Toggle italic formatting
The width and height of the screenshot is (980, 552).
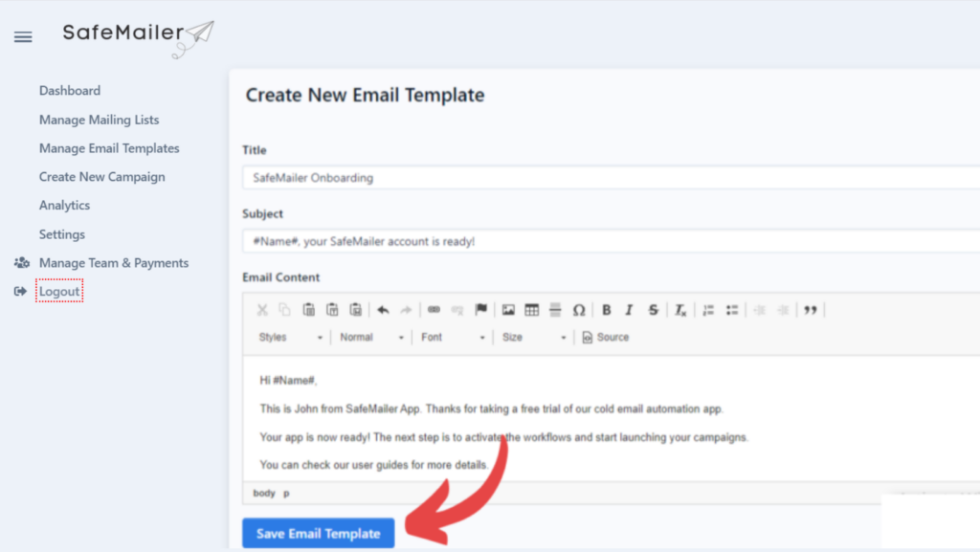point(630,310)
